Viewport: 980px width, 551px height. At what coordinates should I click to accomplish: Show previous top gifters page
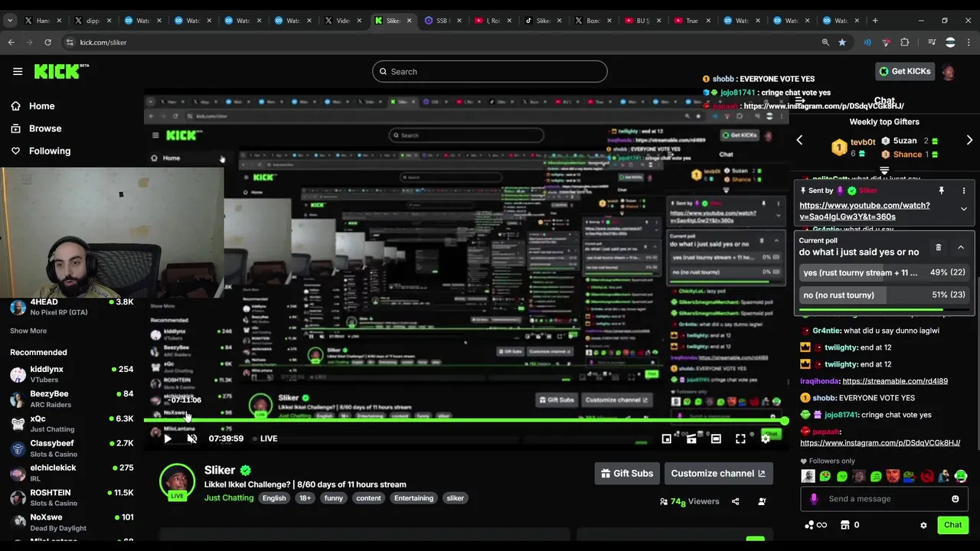799,141
